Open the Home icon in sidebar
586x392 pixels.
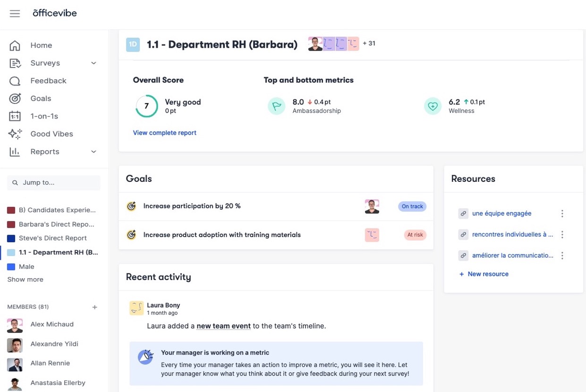(x=15, y=45)
